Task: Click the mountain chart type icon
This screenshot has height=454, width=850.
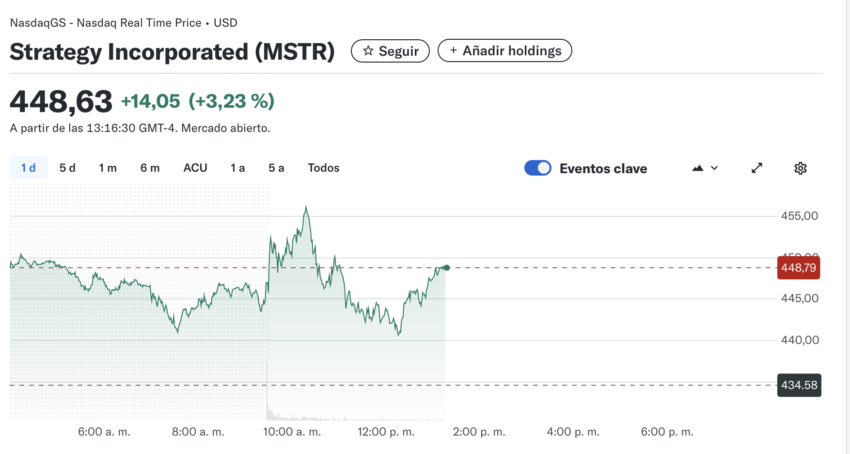Action: [x=698, y=168]
